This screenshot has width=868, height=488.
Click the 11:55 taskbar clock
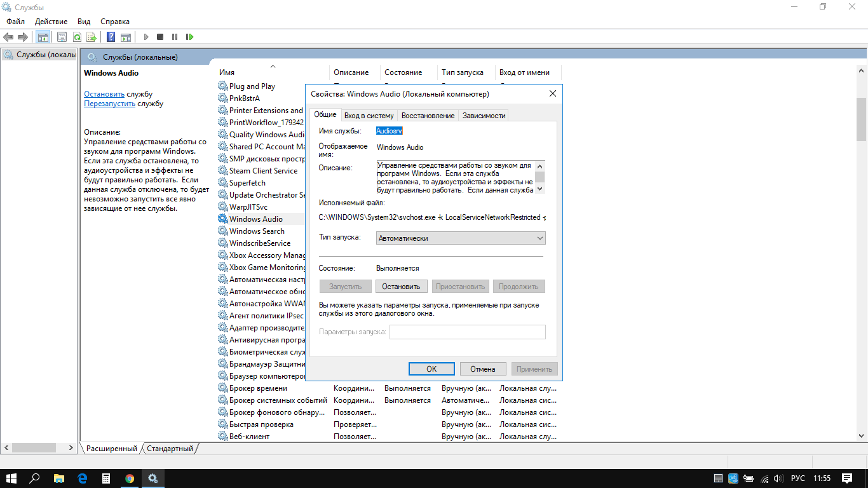[822, 478]
